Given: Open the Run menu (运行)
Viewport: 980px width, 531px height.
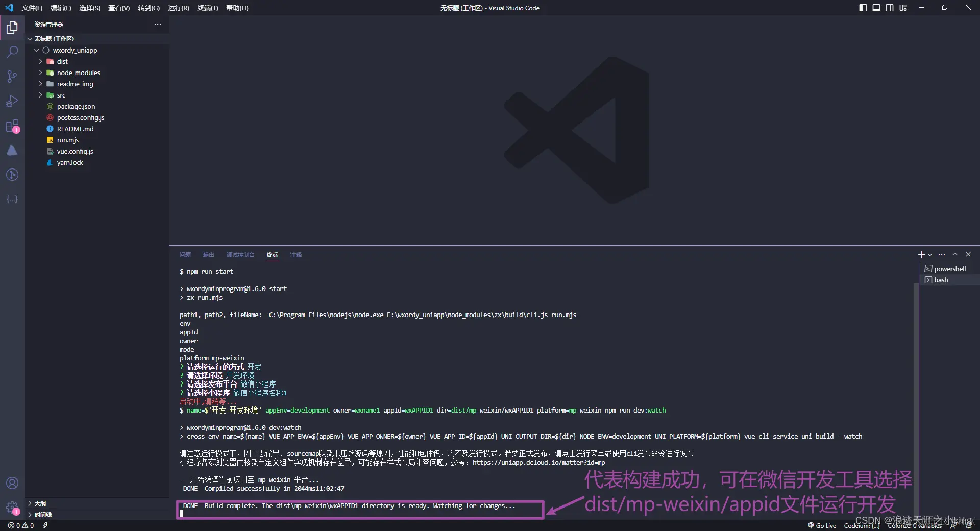Looking at the screenshot, I should point(178,8).
